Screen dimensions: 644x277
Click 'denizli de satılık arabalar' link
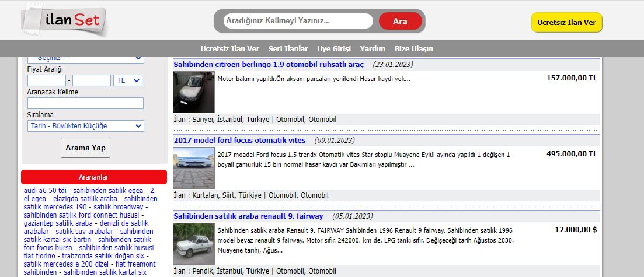(x=86, y=227)
